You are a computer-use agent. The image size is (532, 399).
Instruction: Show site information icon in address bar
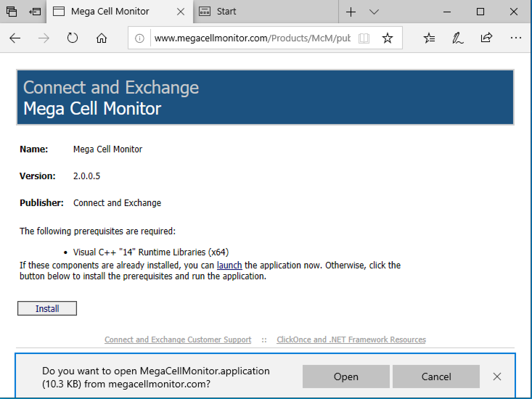(140, 38)
